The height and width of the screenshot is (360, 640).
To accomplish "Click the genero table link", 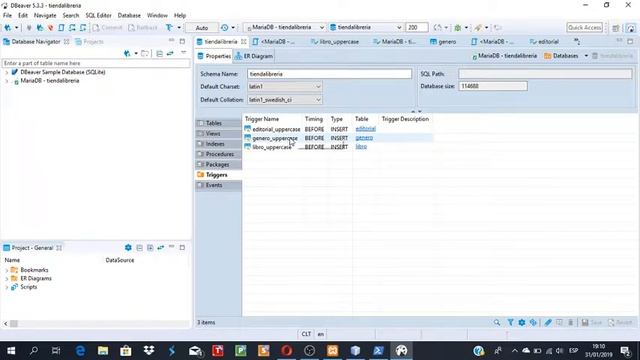I will click(364, 138).
